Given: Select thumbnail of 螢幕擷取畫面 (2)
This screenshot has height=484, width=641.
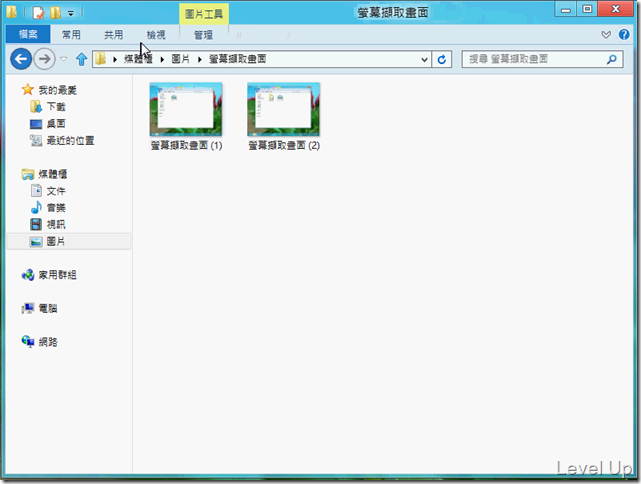Looking at the screenshot, I should pos(283,109).
